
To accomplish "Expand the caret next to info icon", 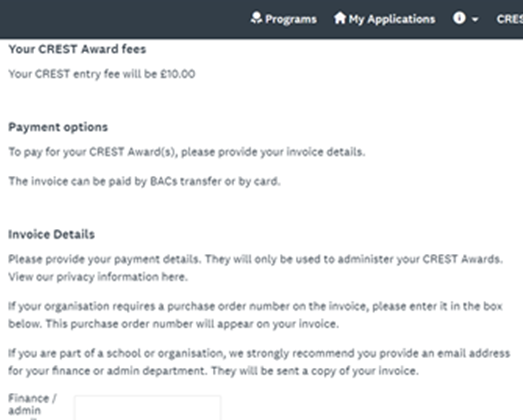I will pos(475,20).
